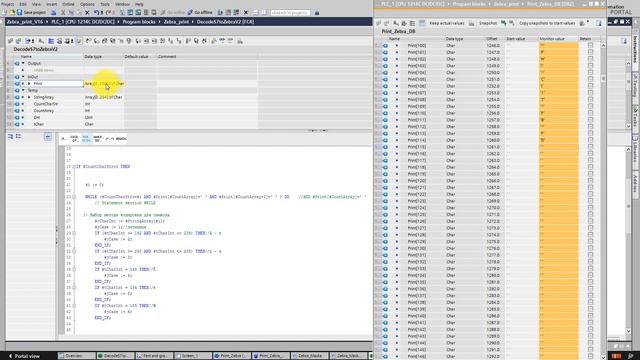Screen dimensions: 640x360
Task: Click the collapse arrow icon in left code pane
Action: pyautogui.click(x=48, y=136)
